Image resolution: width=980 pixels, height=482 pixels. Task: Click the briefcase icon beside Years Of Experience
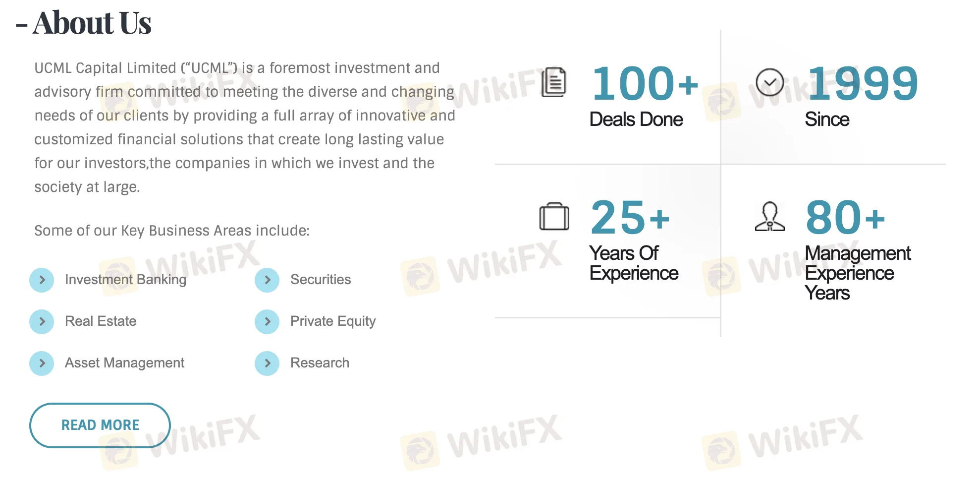[554, 217]
